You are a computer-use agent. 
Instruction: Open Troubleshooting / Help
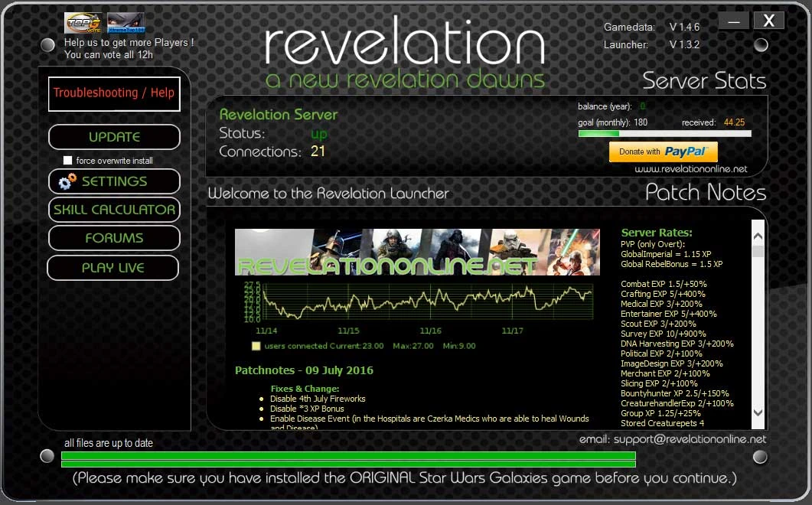(x=113, y=93)
